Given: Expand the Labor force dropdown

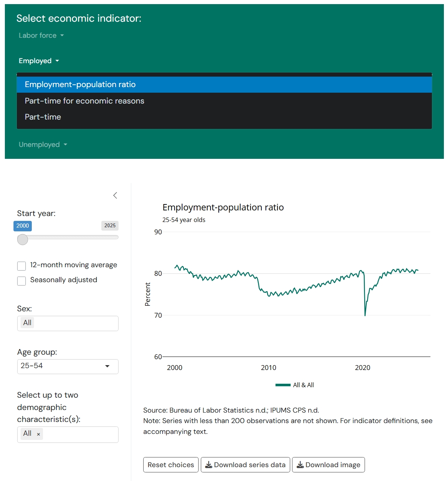Looking at the screenshot, I should [x=41, y=36].
